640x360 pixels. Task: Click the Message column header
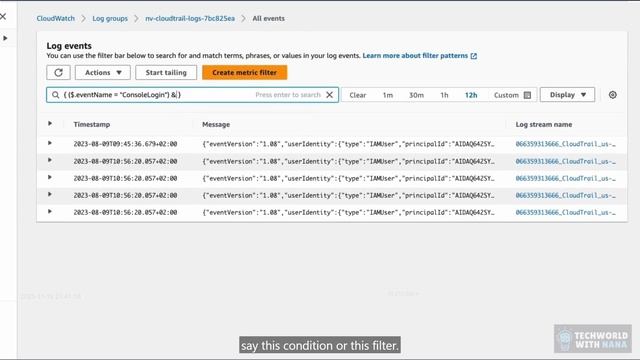(x=216, y=124)
